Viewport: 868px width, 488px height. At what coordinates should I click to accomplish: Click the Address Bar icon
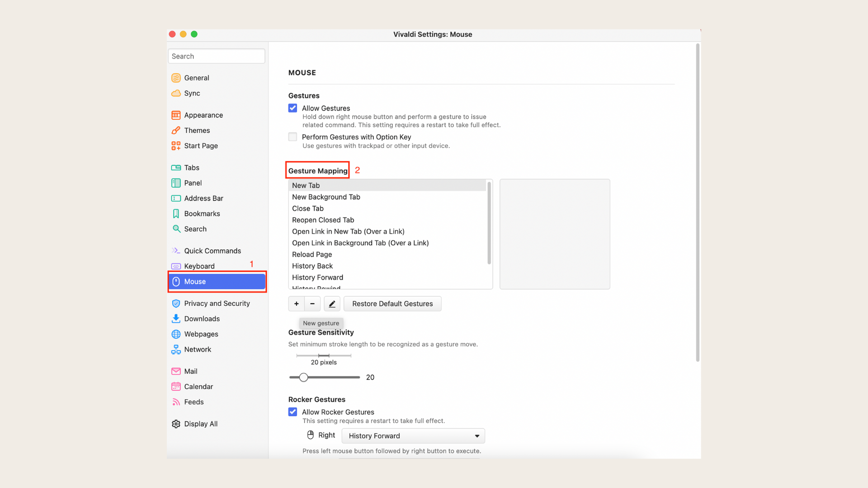pyautogui.click(x=176, y=198)
